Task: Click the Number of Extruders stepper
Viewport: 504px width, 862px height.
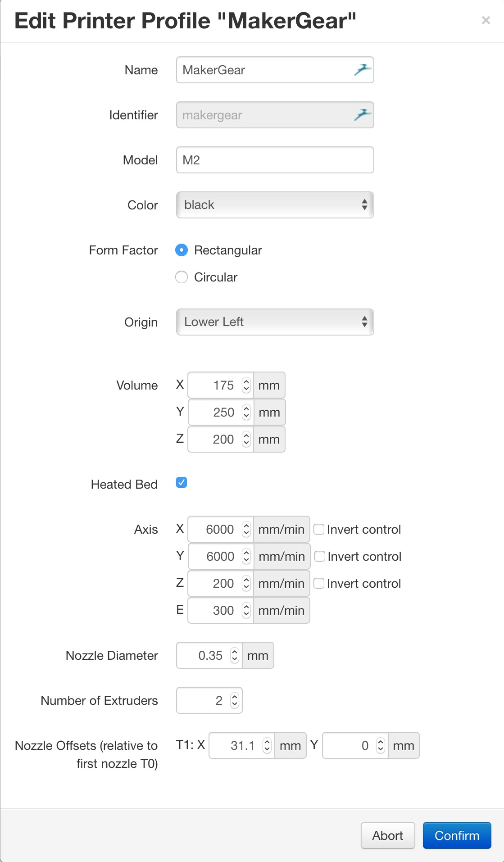Action: (x=235, y=701)
